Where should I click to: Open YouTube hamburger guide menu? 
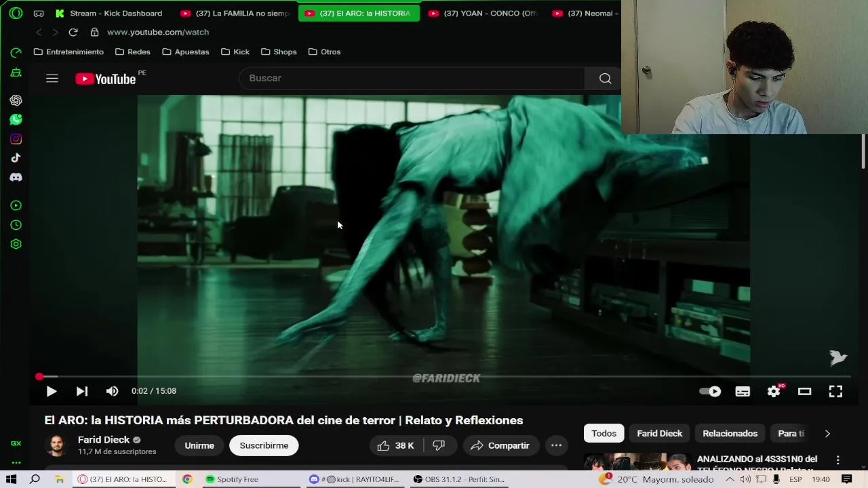[52, 79]
